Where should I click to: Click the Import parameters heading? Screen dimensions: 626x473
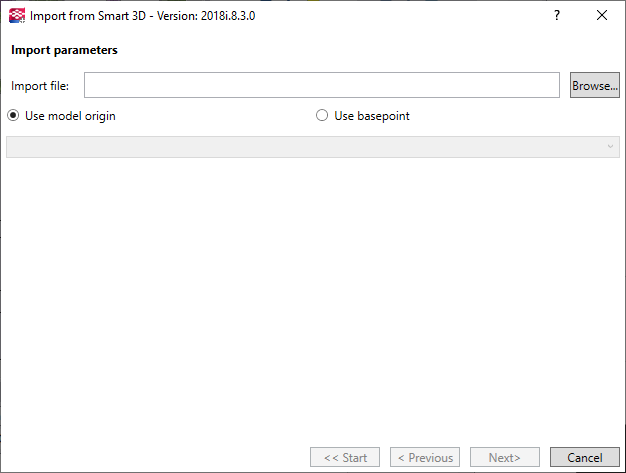point(64,50)
